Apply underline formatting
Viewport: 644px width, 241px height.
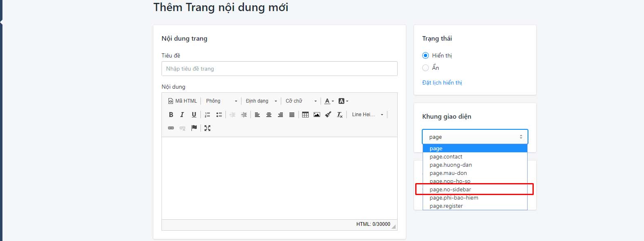pyautogui.click(x=194, y=115)
